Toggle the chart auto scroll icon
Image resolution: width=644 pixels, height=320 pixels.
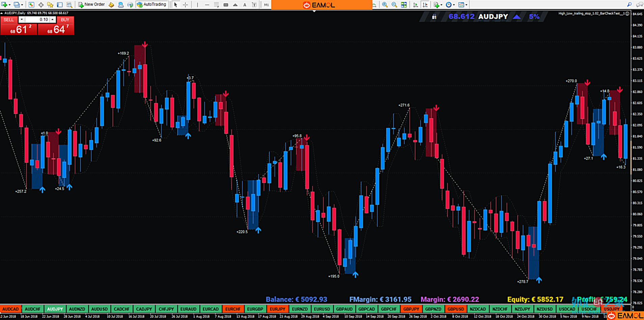click(x=416, y=5)
